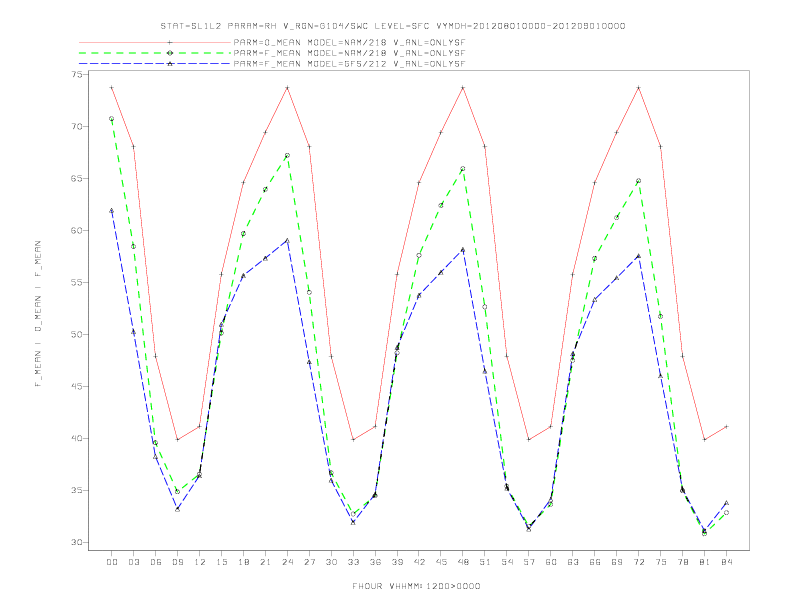Click x-axis tick label 72
This screenshot has width=792, height=612.
(x=639, y=562)
